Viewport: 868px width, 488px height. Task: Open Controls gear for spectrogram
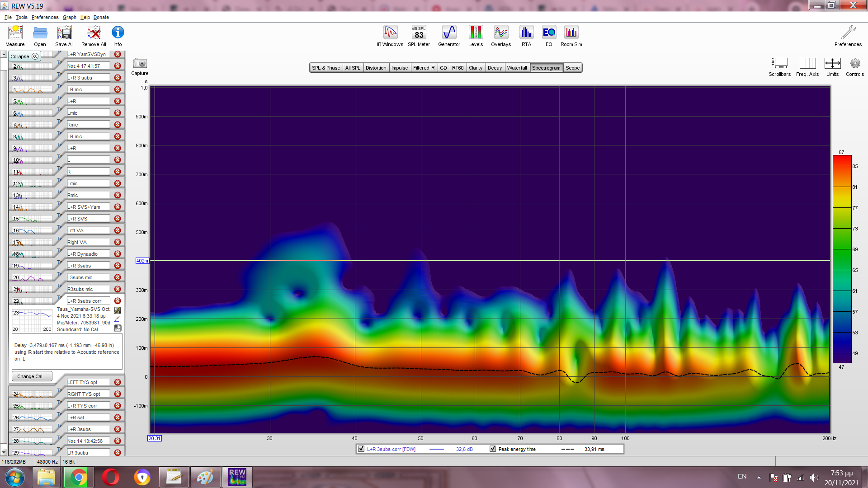tap(854, 64)
